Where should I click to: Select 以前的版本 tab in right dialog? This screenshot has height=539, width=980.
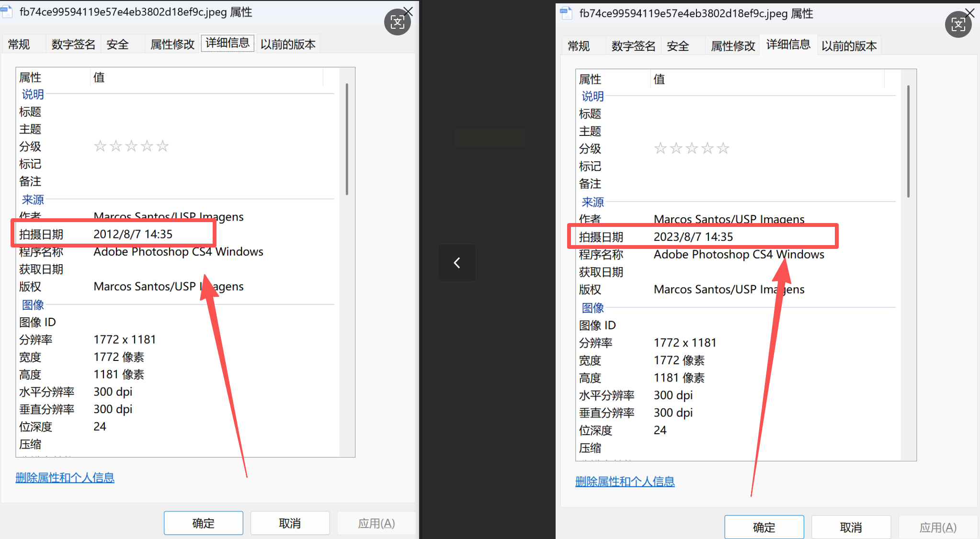[849, 46]
